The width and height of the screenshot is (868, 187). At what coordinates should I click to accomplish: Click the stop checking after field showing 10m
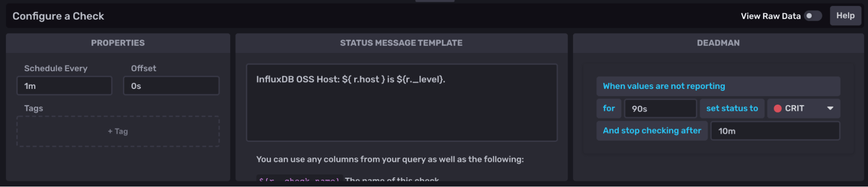coord(775,131)
